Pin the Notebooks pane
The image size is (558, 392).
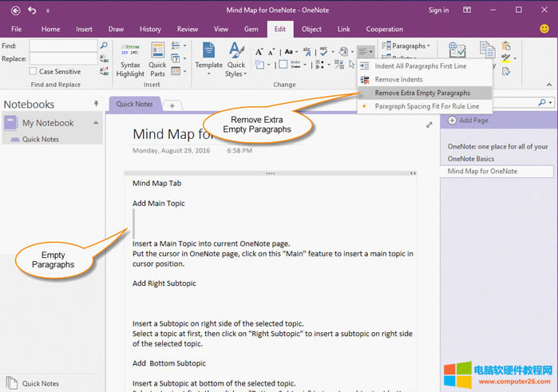point(97,104)
